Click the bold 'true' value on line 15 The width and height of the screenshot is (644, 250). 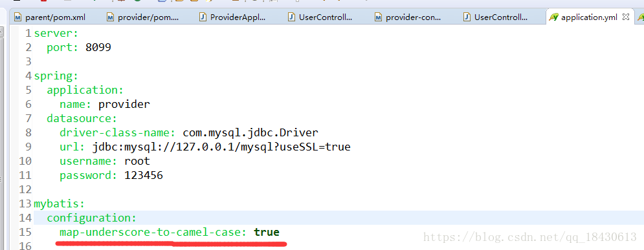pyautogui.click(x=267, y=233)
